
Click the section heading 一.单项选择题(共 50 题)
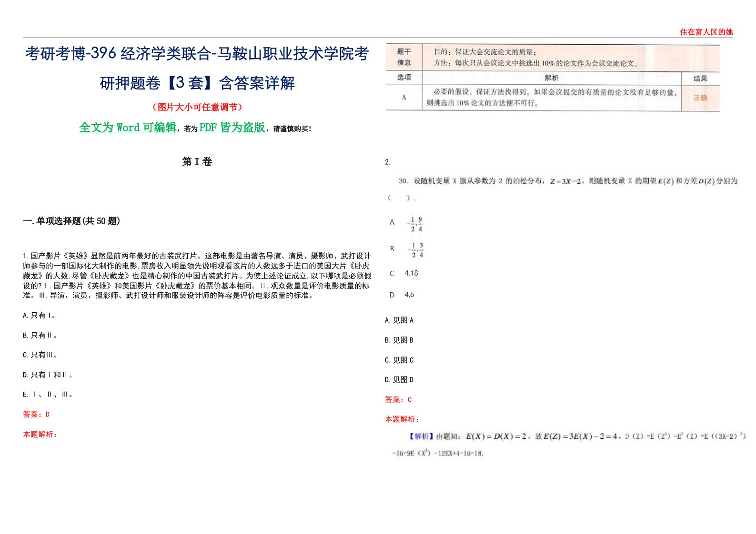[x=71, y=221]
